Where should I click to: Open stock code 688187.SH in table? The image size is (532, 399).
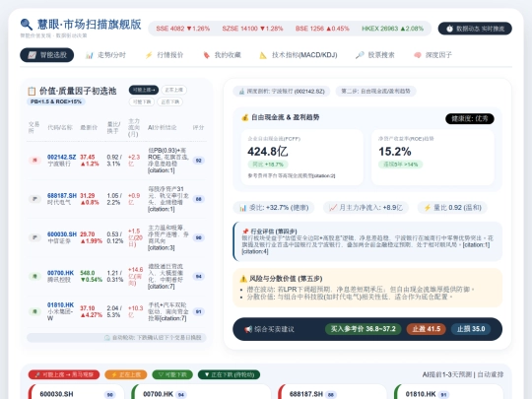62,196
